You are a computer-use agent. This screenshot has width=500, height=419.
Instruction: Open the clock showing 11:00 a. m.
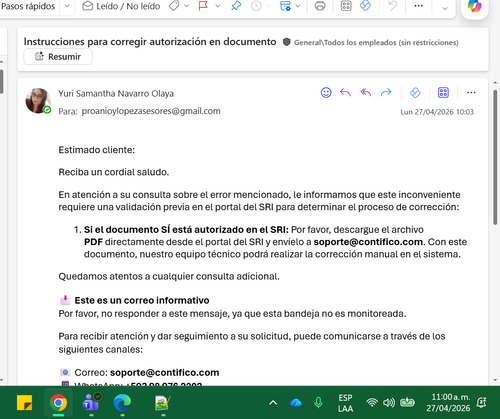click(448, 403)
